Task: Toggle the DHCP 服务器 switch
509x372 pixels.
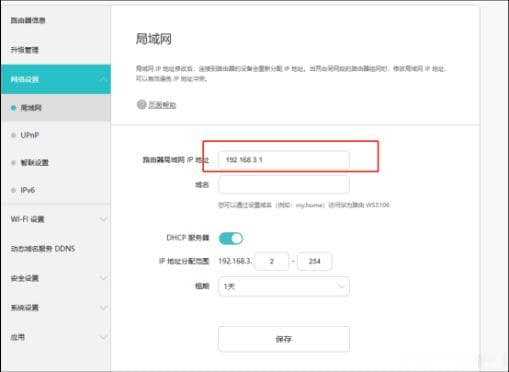Action: point(231,238)
